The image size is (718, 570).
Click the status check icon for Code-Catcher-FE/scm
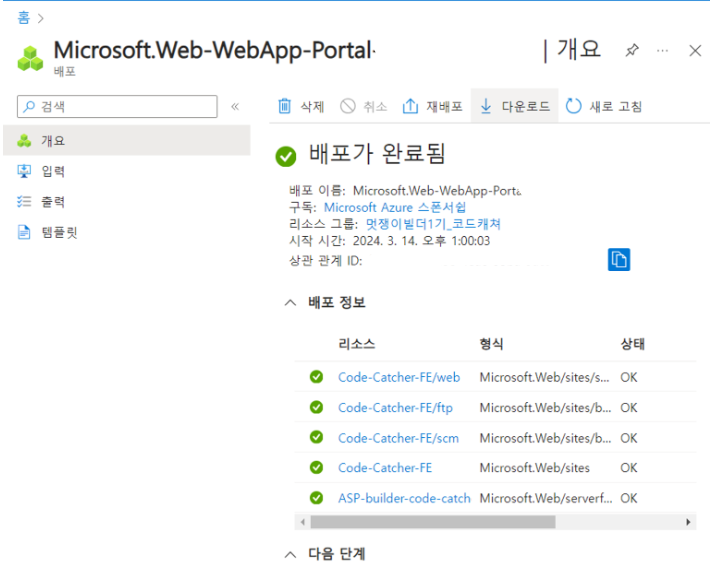pos(316,437)
